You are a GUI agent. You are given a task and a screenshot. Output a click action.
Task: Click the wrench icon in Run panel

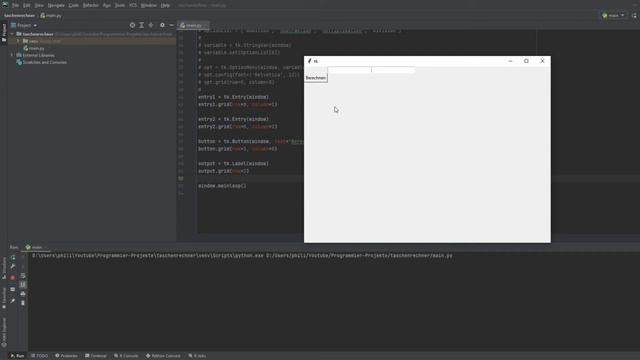pyautogui.click(x=13, y=267)
